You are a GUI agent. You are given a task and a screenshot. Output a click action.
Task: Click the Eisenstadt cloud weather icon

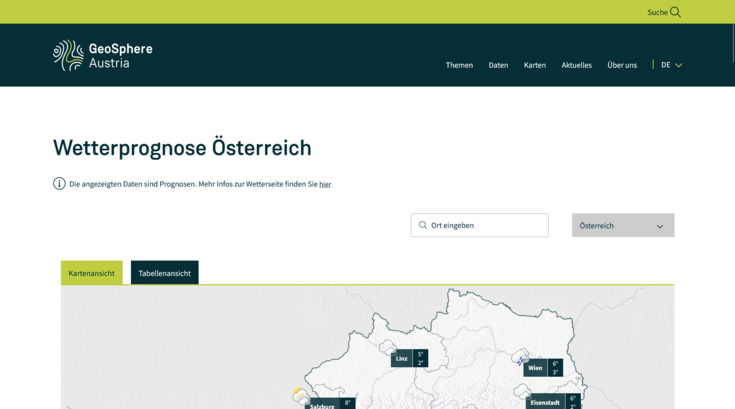coord(522,391)
